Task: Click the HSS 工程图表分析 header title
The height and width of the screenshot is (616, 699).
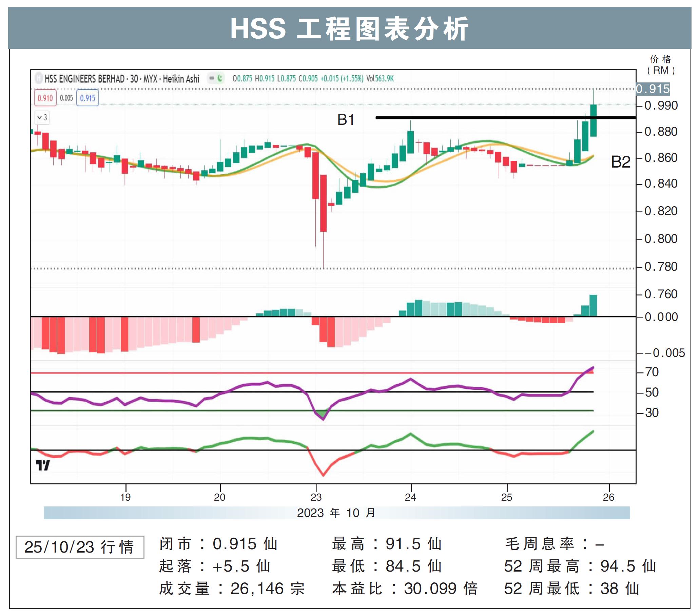Action: coord(349,29)
